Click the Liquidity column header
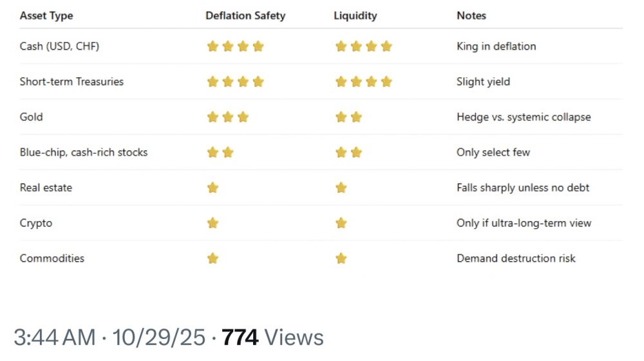 click(x=355, y=15)
